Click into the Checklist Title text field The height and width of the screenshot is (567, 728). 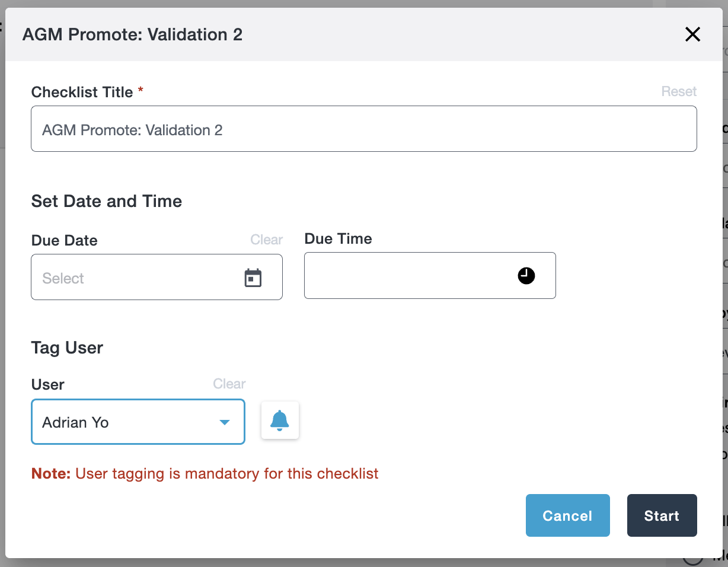[363, 129]
